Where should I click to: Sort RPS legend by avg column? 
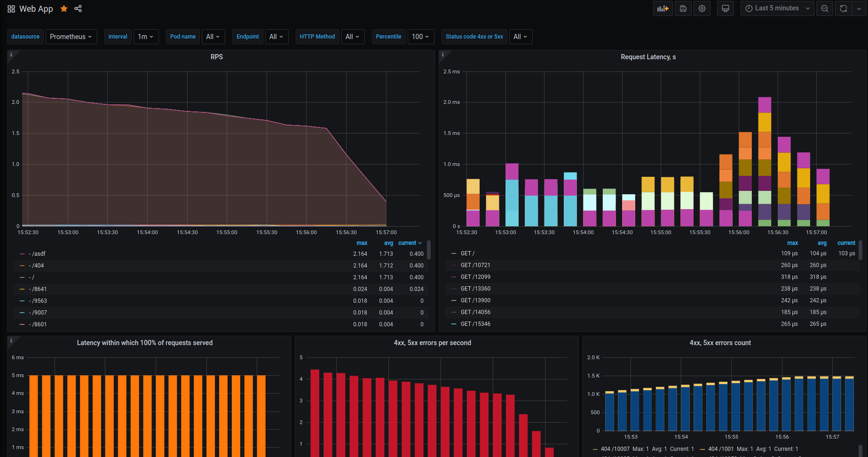388,243
